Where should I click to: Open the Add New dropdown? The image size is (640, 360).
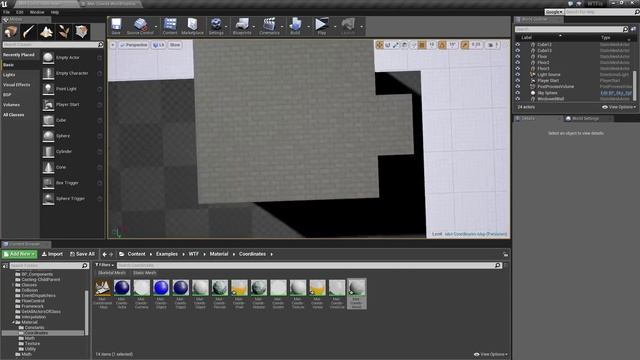click(20, 254)
